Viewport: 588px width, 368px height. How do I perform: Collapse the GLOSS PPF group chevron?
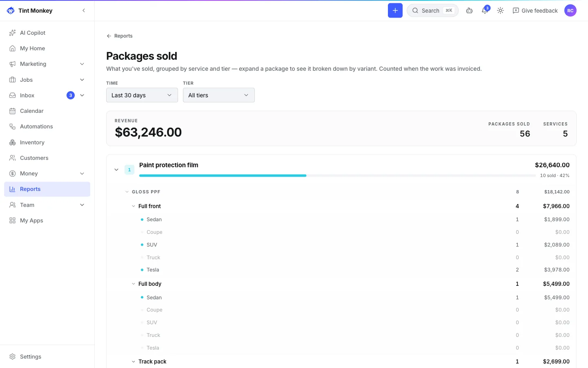click(x=127, y=192)
